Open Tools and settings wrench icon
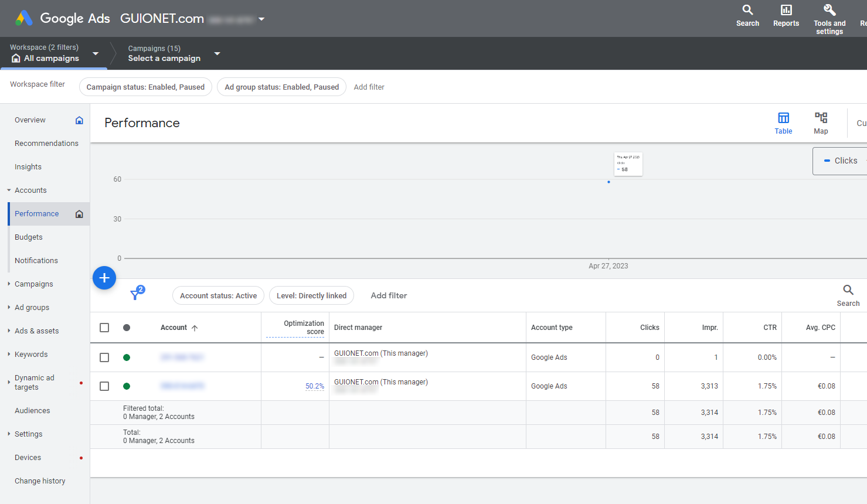867x504 pixels. [829, 10]
